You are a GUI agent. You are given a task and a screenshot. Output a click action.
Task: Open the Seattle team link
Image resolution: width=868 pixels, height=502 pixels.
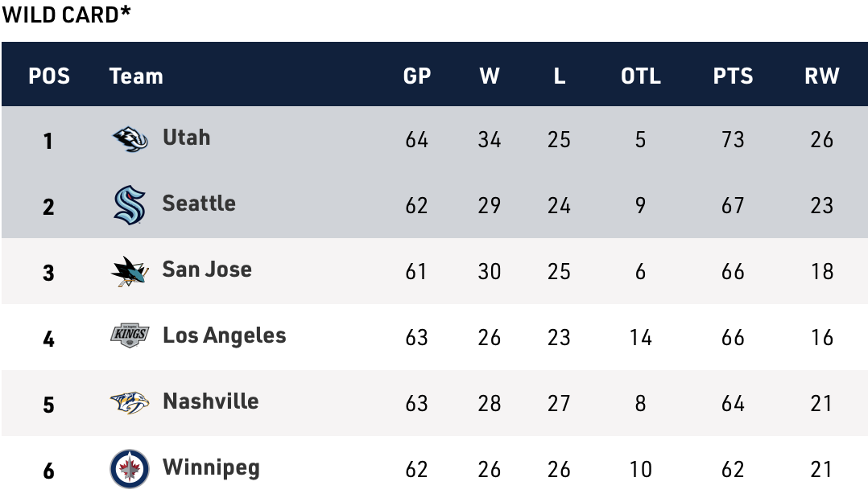199,204
